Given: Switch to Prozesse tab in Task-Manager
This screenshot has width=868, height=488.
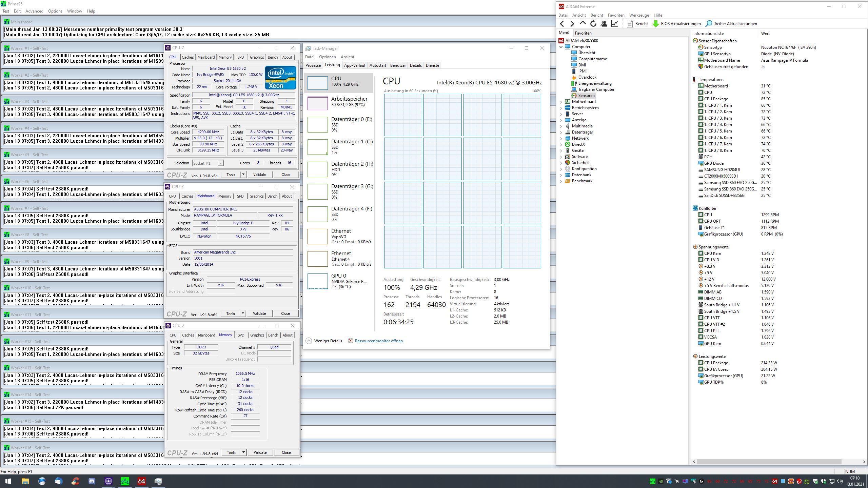Looking at the screenshot, I should [313, 65].
